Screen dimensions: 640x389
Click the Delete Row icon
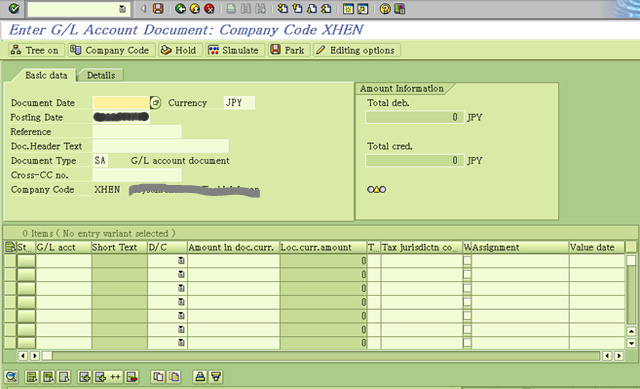click(132, 377)
